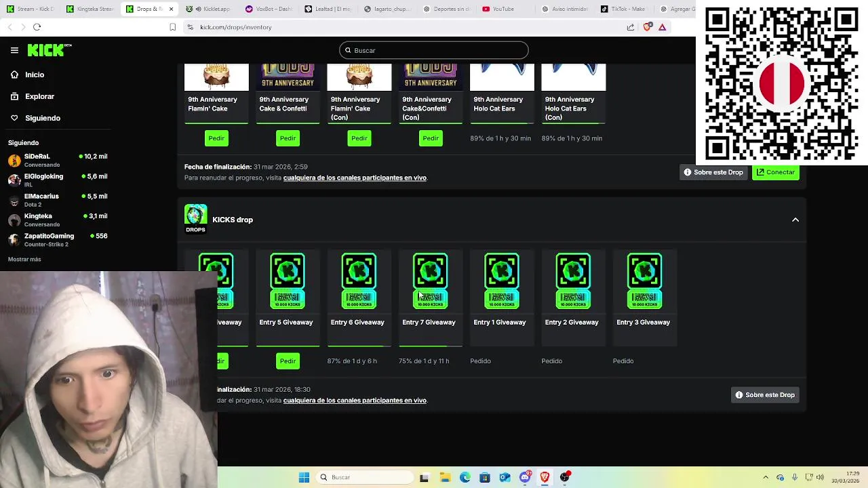Open Microsoft Store from the taskbar

tap(485, 477)
